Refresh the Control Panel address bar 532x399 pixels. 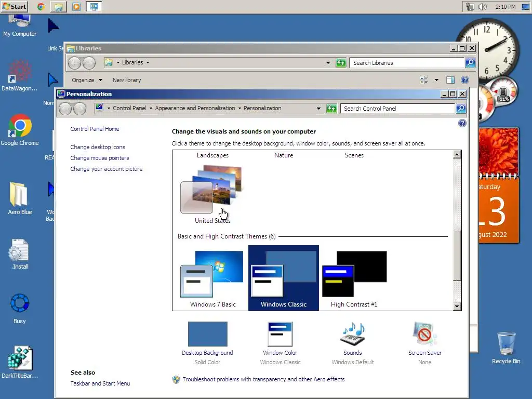(331, 109)
